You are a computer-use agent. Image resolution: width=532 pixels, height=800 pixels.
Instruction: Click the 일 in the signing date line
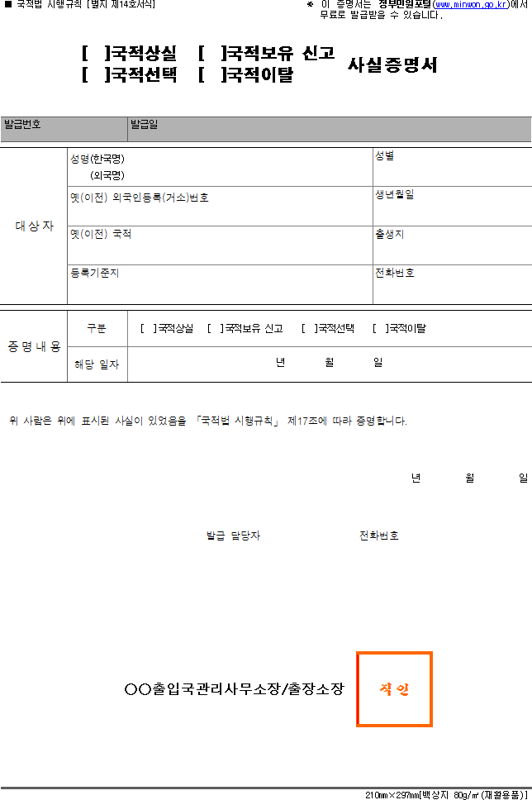(524, 478)
